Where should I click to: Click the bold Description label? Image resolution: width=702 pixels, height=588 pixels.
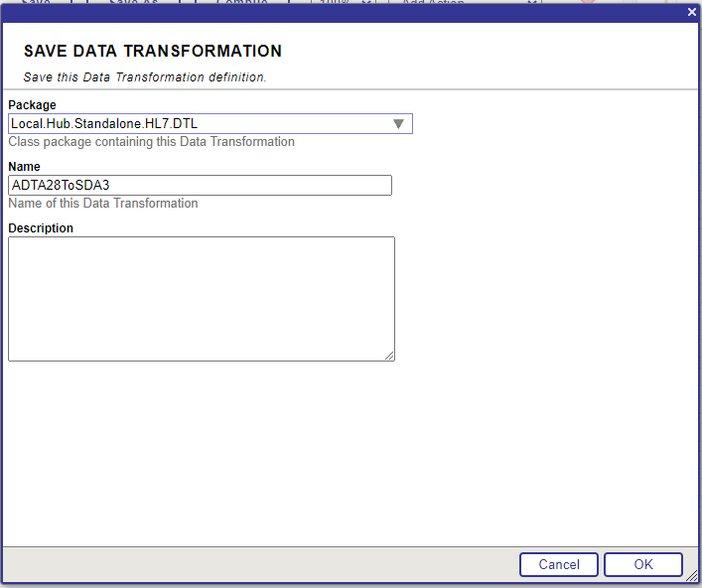point(41,228)
